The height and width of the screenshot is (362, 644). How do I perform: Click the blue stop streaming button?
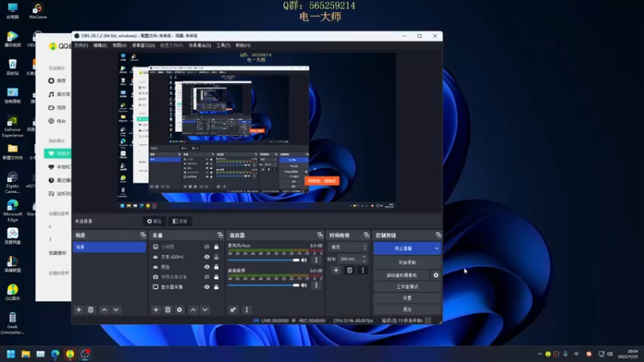[403, 249]
